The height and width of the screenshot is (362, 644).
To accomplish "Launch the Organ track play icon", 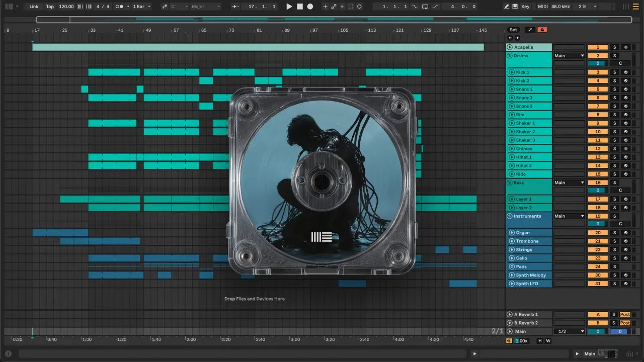I will point(512,233).
